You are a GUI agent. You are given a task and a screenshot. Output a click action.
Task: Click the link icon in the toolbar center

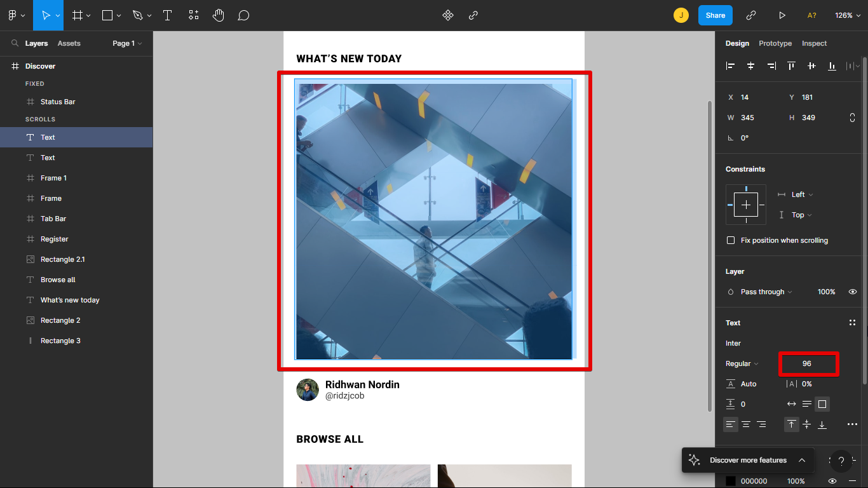click(x=473, y=15)
